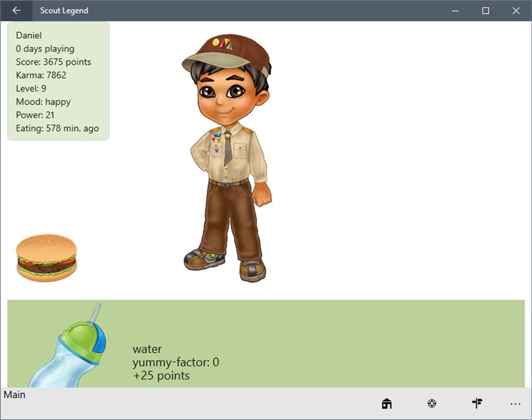Click the home icon in bottom bar
Viewport: 532px width, 420px height.
tap(387, 403)
